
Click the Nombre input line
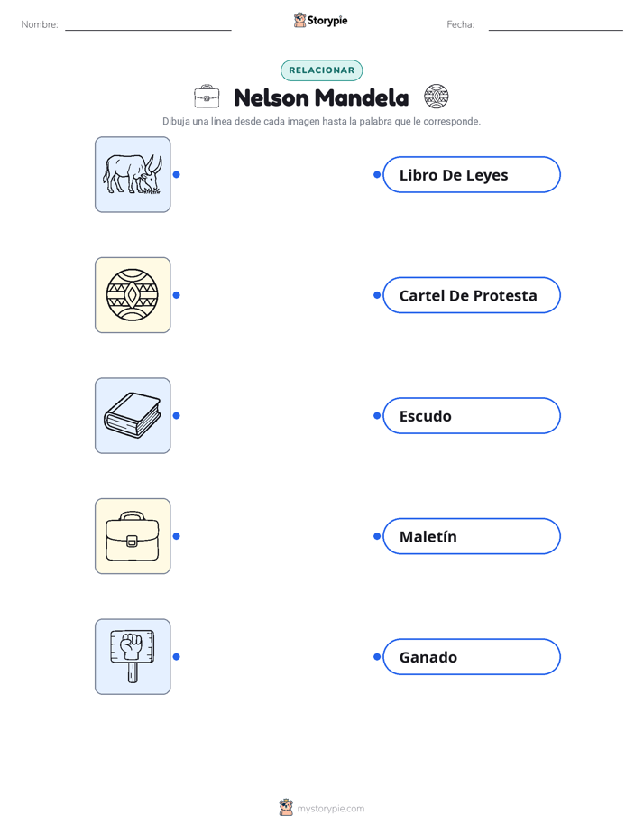(x=148, y=25)
